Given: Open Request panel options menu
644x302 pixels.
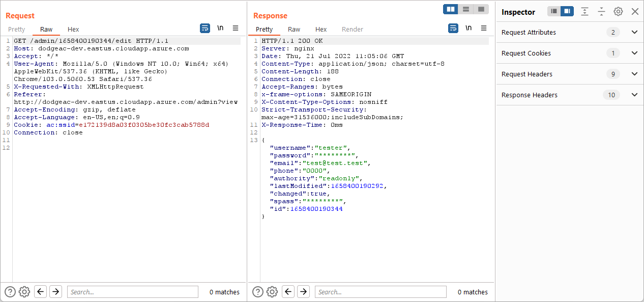Looking at the screenshot, I should click(x=236, y=28).
